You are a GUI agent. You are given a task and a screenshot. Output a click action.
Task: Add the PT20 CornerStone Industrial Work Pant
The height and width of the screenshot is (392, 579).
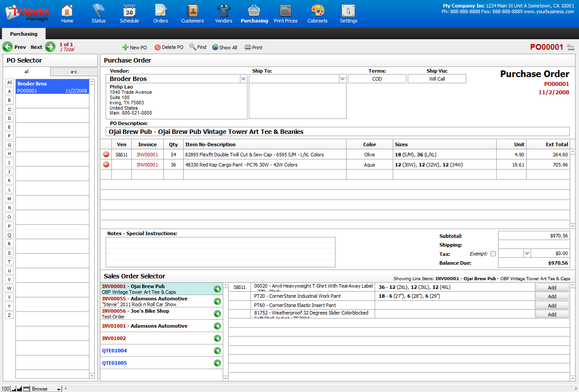tap(552, 296)
